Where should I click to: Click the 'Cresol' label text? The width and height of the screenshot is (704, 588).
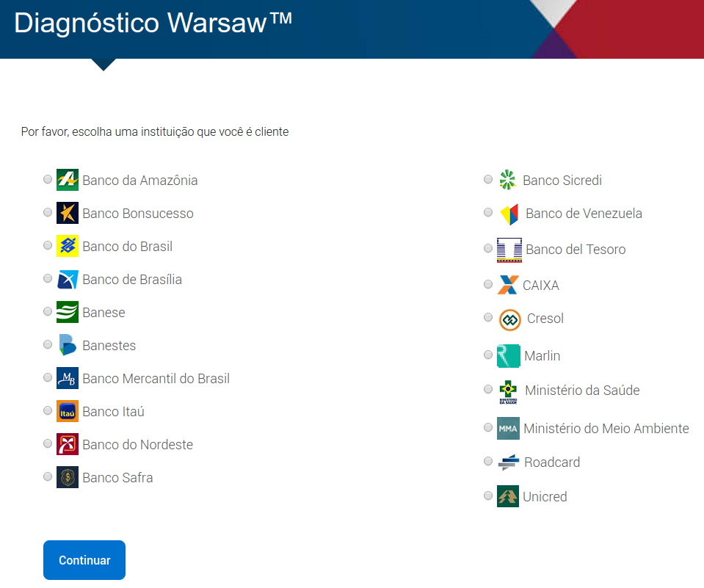545,319
